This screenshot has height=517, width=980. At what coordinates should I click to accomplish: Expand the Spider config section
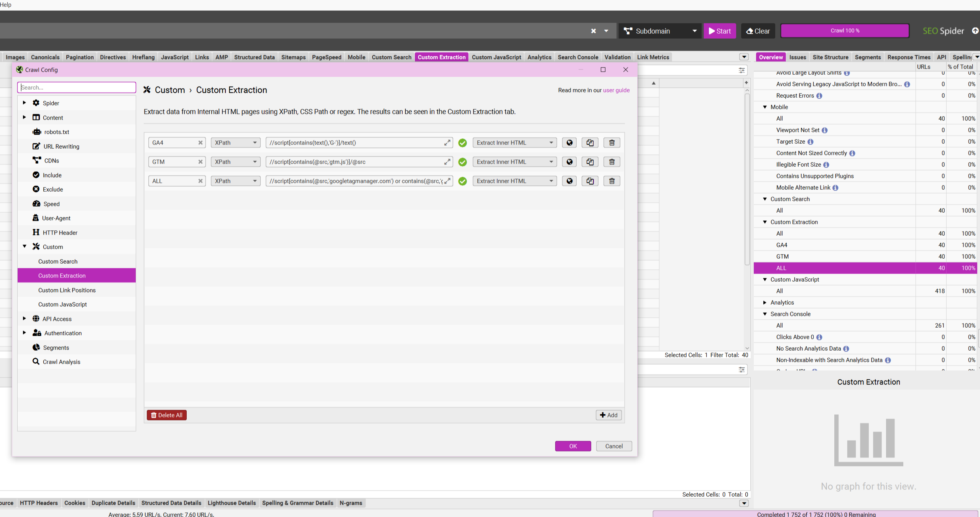click(25, 103)
